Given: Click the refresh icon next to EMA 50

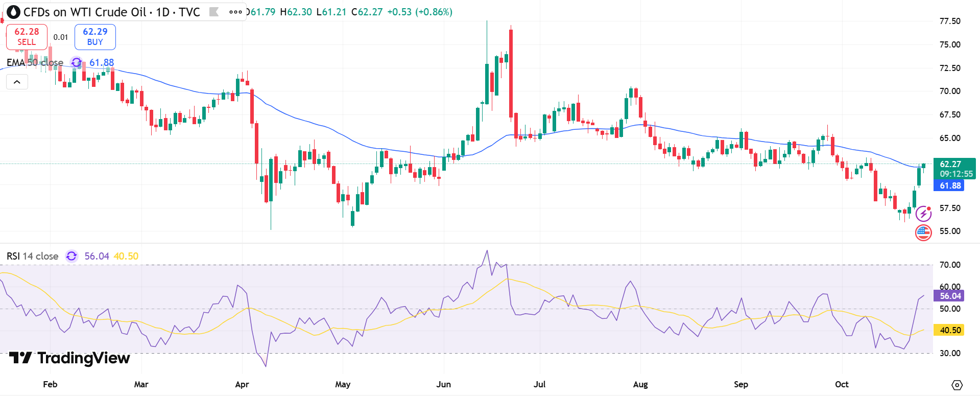Looking at the screenshot, I should pyautogui.click(x=76, y=62).
